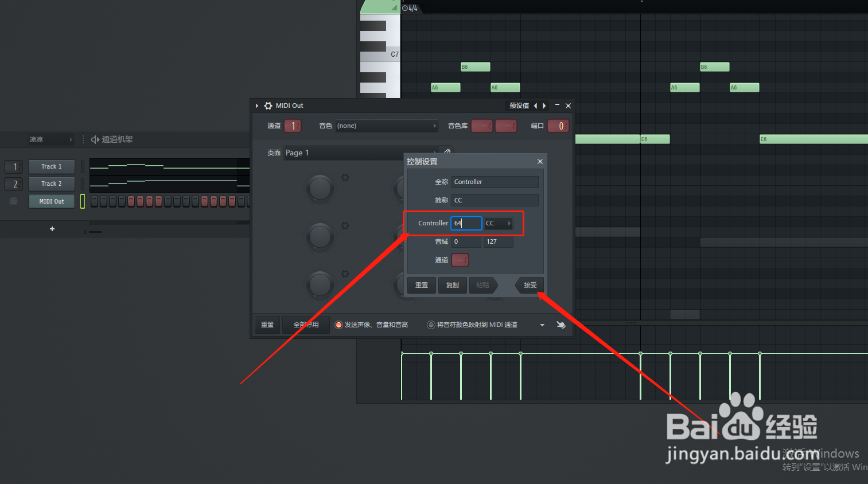Image resolution: width=868 pixels, height=484 pixels.
Task: Open the 音色 (none) patch dropdown
Action: click(387, 126)
